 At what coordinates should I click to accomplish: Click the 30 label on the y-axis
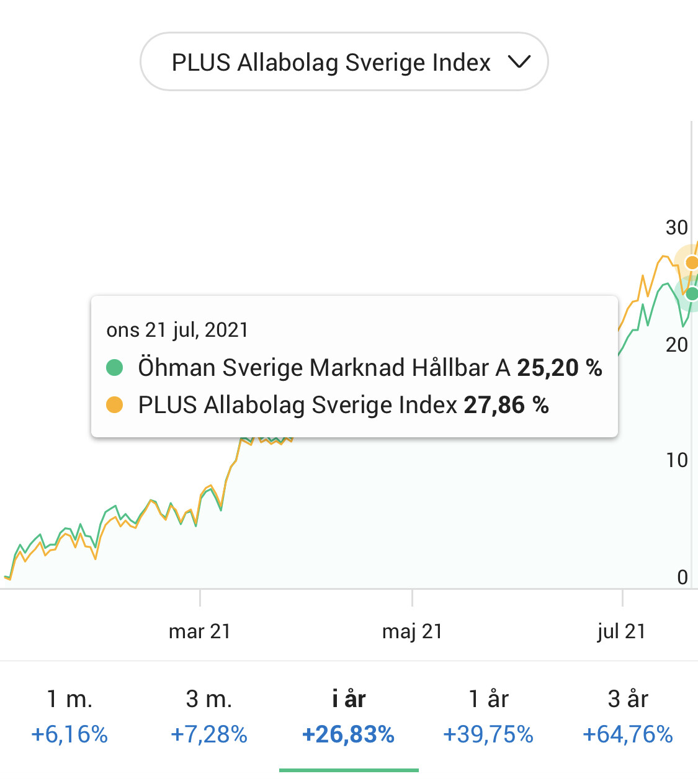(x=676, y=228)
